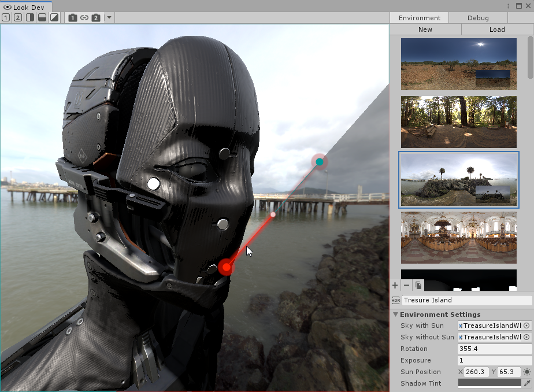Toggle camera link between views
This screenshot has height=392, width=534.
click(84, 18)
